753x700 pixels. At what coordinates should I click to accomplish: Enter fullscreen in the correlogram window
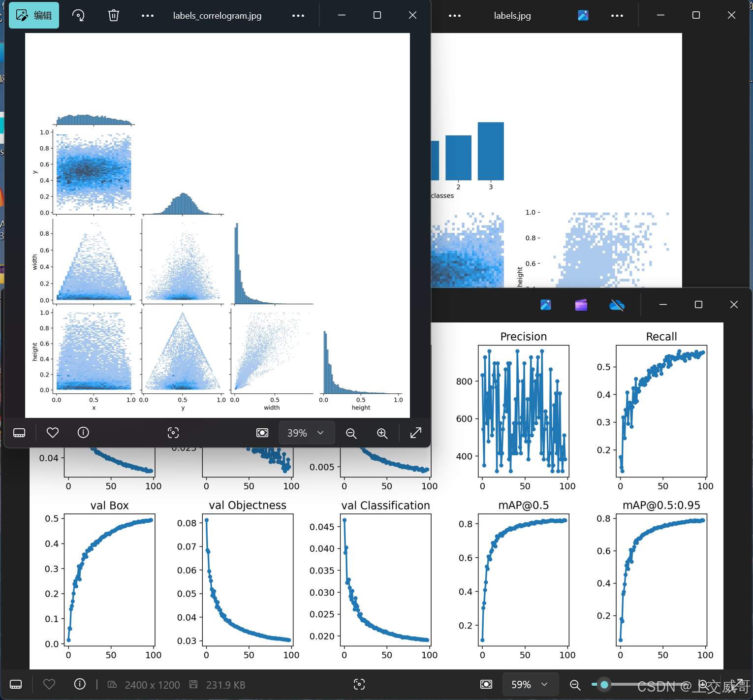pos(416,433)
